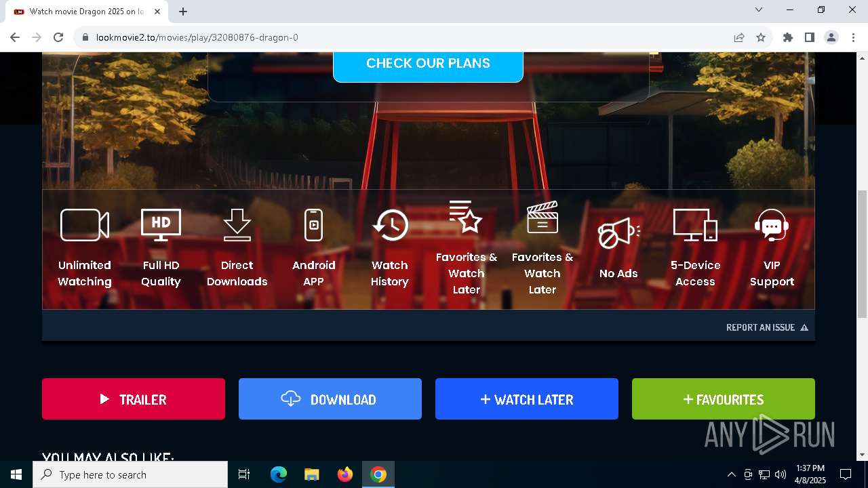Click the Watch History clock icon
868x488 pixels.
pyautogui.click(x=390, y=225)
